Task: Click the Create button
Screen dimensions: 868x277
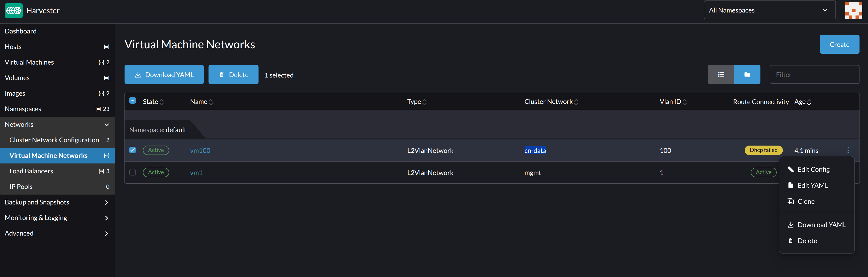Action: [x=839, y=44]
